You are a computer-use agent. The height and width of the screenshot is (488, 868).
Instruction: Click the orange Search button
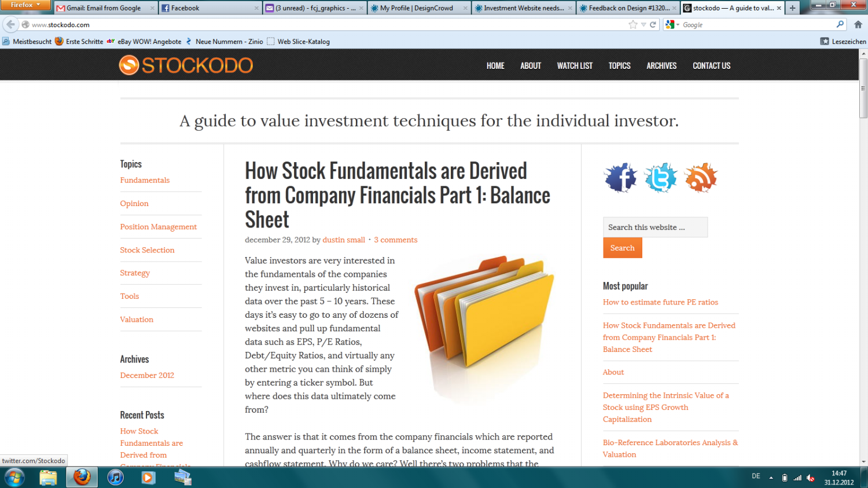click(x=623, y=248)
